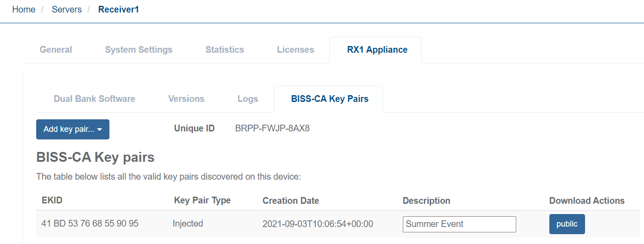The image size is (644, 244).
Task: Switch to the General tab
Action: tap(56, 50)
